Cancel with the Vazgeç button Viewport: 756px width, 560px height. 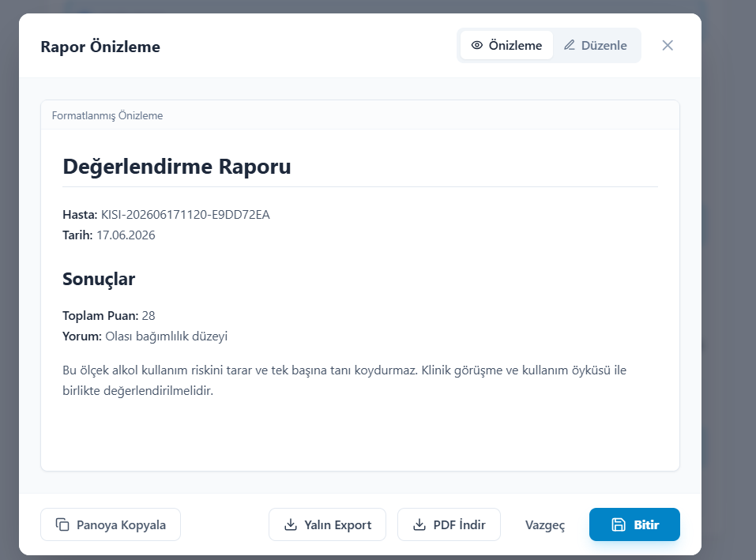tap(545, 524)
